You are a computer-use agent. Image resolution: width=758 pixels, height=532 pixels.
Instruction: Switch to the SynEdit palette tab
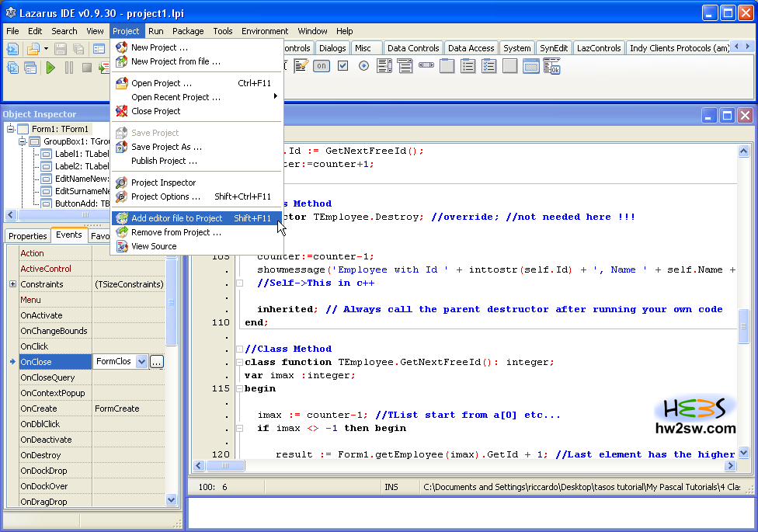click(554, 48)
